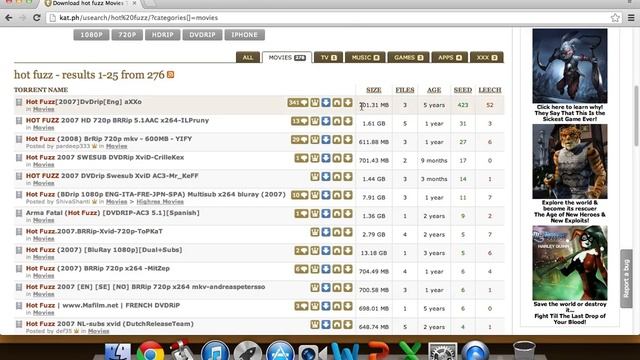
Task: Open the Harley Quinn ad thumbnail
Action: coord(570,263)
